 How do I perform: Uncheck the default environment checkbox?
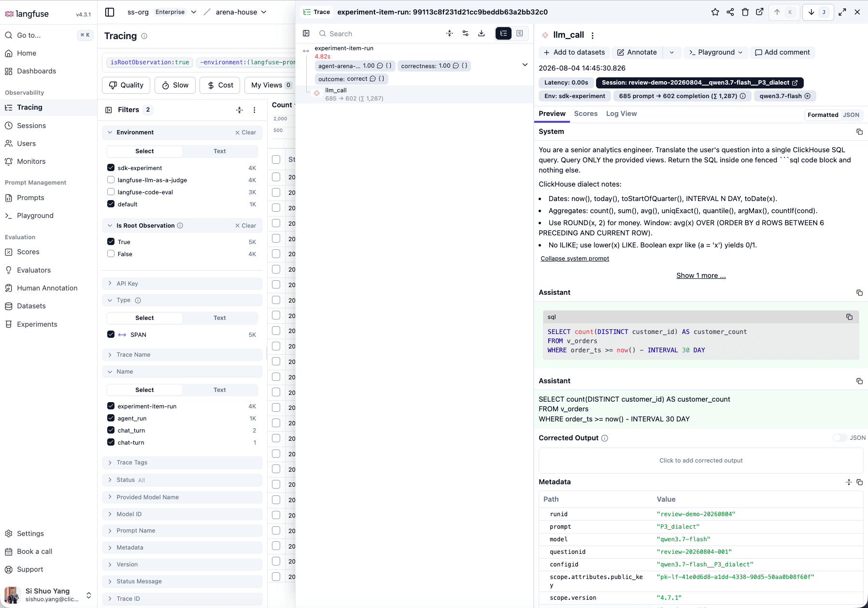pyautogui.click(x=111, y=204)
